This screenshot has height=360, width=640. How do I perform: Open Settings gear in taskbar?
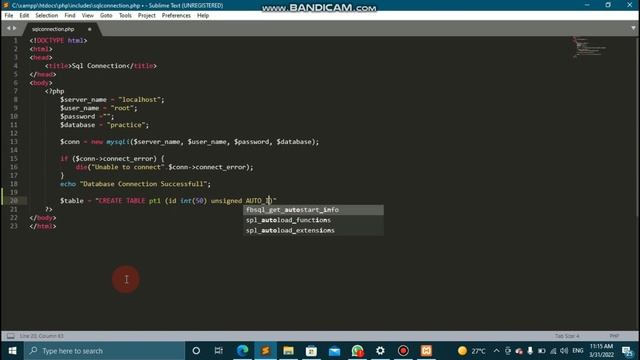(x=380, y=351)
